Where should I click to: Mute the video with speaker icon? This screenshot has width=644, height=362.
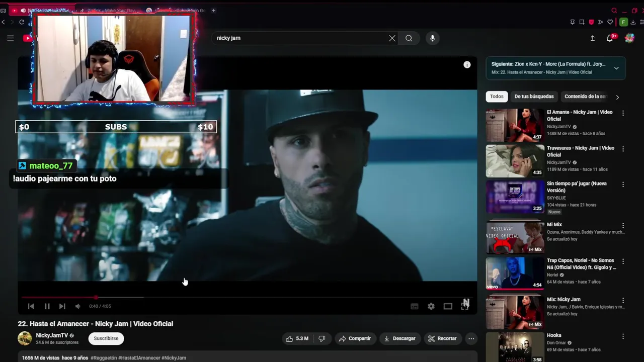point(78,306)
